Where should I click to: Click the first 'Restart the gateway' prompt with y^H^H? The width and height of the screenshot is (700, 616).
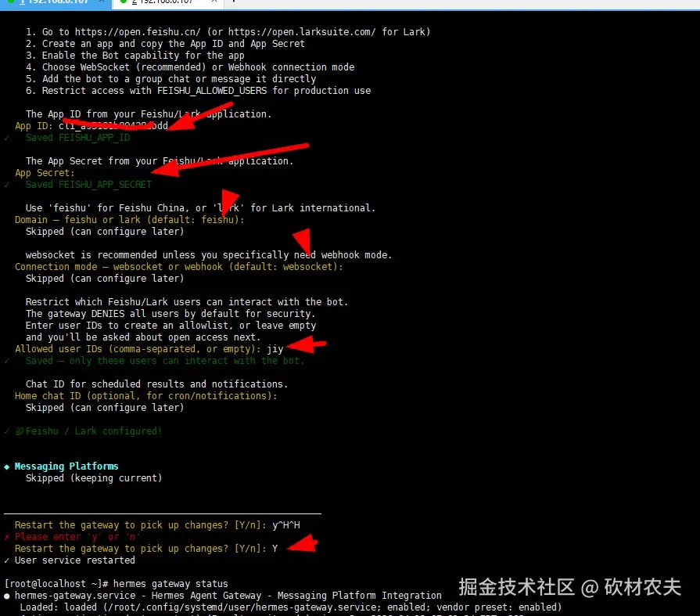tap(157, 525)
